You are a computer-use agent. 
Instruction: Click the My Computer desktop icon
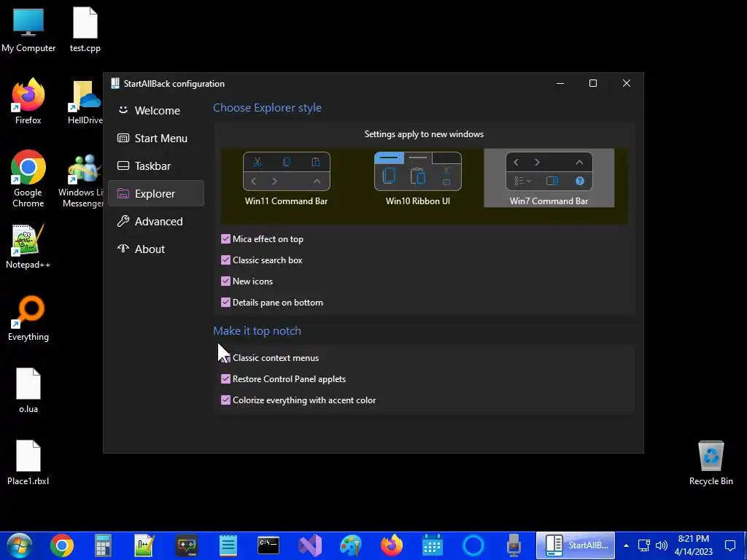28,30
